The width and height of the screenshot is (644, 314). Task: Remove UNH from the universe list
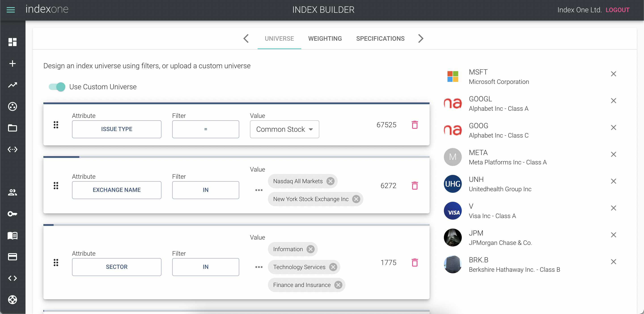[x=614, y=181]
